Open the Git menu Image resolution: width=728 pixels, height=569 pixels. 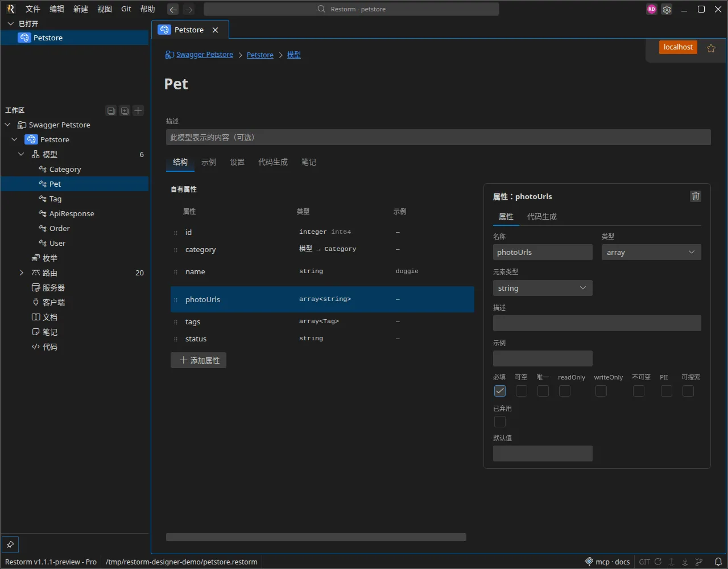[x=126, y=9]
